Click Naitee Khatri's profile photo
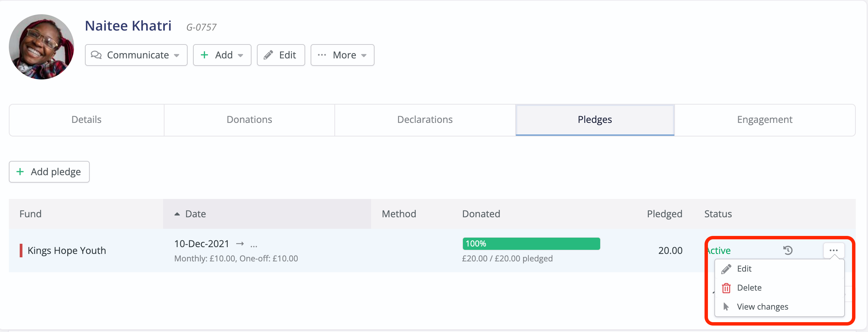This screenshot has width=868, height=332. pos(41,47)
